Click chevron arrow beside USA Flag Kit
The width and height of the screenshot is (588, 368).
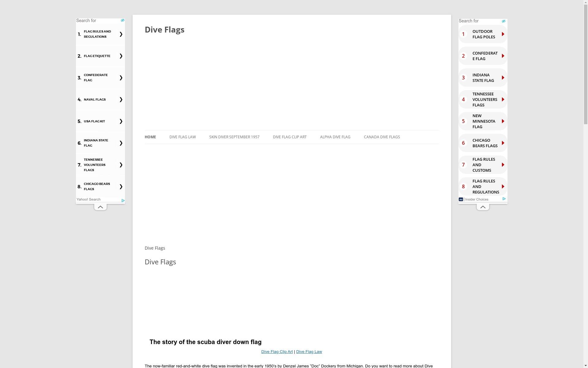[121, 121]
